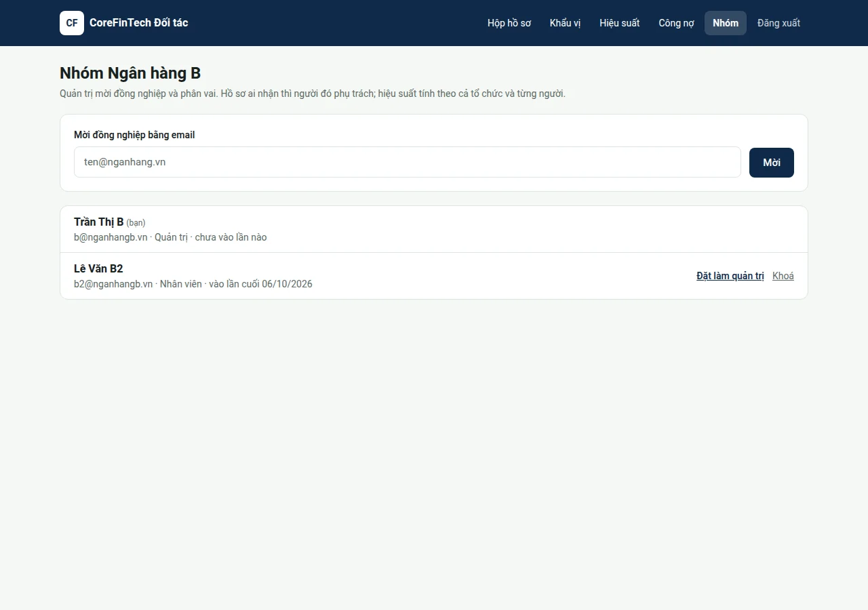This screenshot has height=610, width=868.
Task: Click the Mời invite button
Action: (x=772, y=163)
